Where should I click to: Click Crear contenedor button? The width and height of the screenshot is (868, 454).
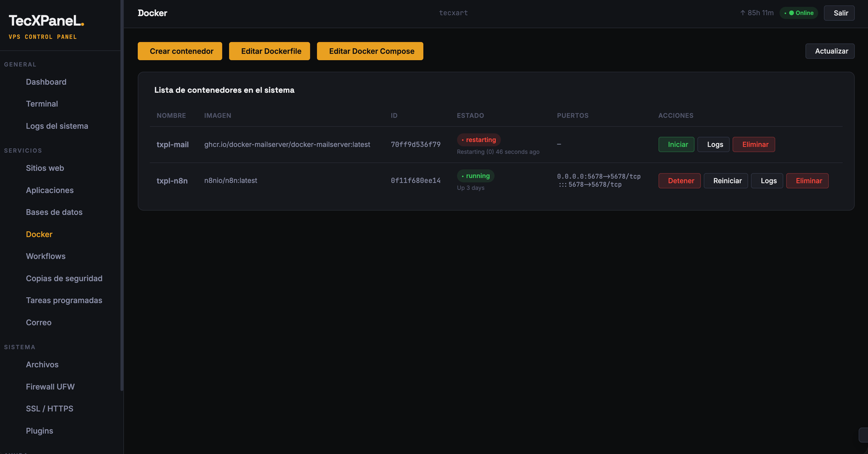pos(180,51)
